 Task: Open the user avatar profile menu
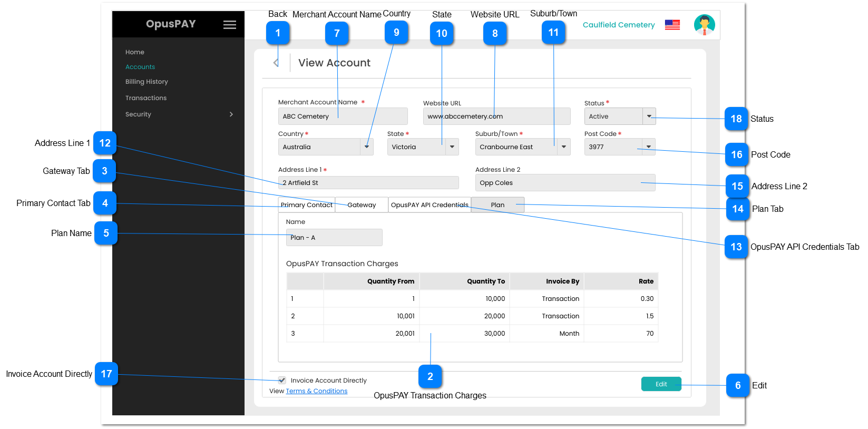click(x=704, y=25)
